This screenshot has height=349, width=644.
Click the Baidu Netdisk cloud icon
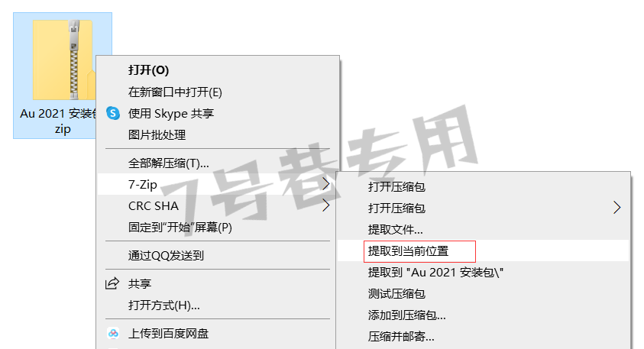[113, 333]
